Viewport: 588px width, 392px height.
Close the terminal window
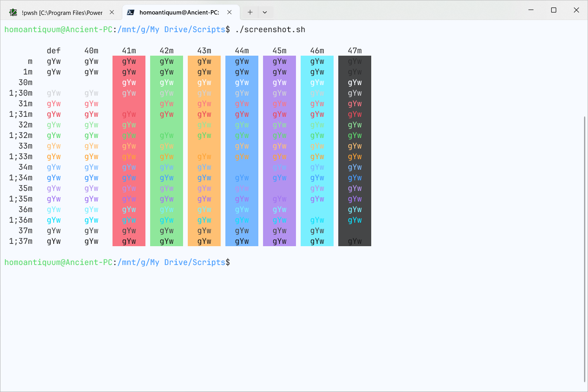[x=576, y=10]
